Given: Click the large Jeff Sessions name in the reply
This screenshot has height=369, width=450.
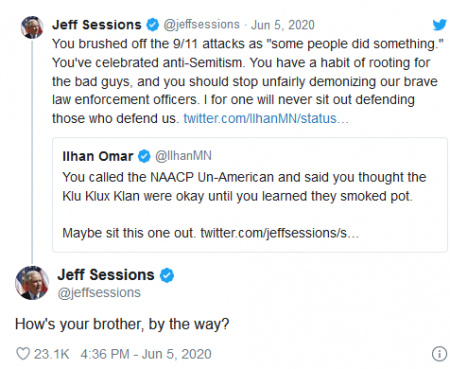Looking at the screenshot, I should [x=106, y=275].
